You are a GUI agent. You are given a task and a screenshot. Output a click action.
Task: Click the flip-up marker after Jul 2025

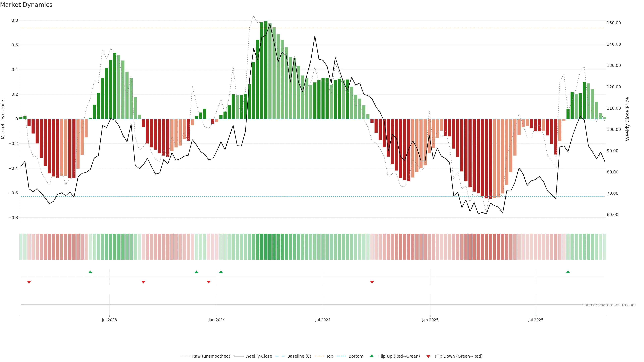tap(568, 272)
